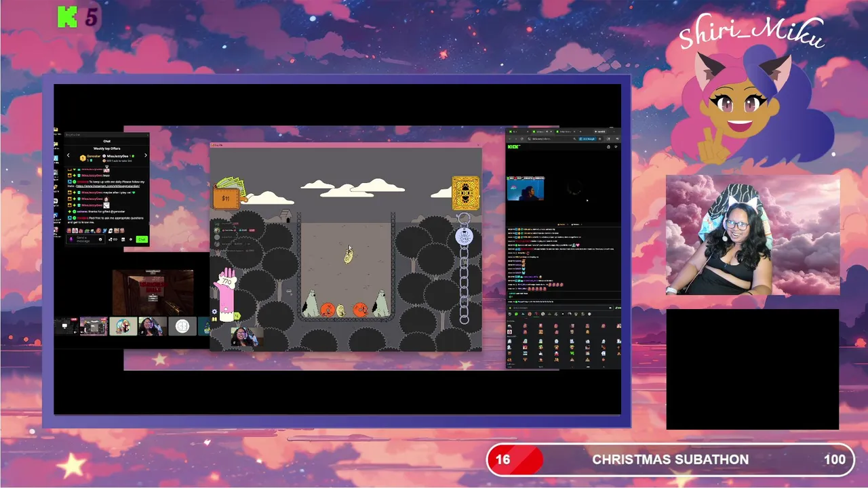
Task: Click the doghouse beside the pit
Action: tap(287, 216)
